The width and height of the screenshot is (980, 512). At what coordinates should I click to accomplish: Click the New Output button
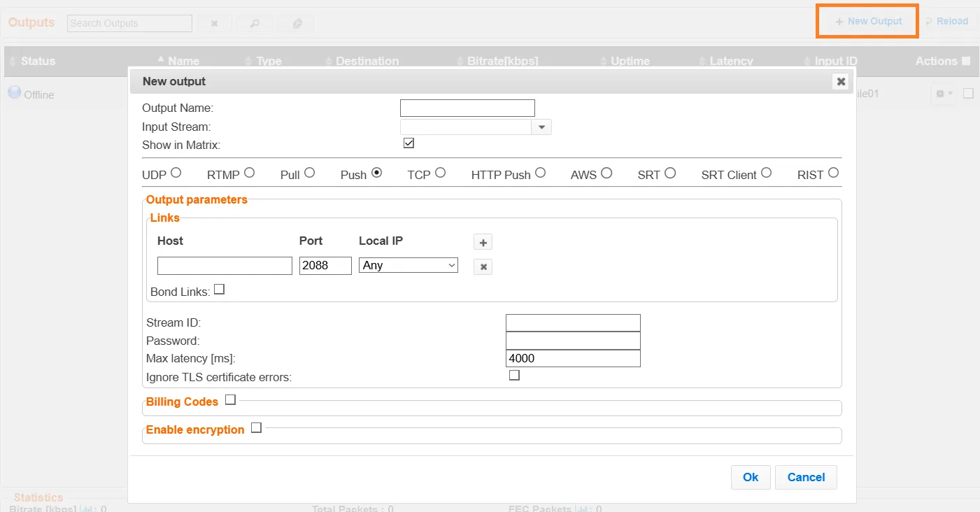click(868, 22)
